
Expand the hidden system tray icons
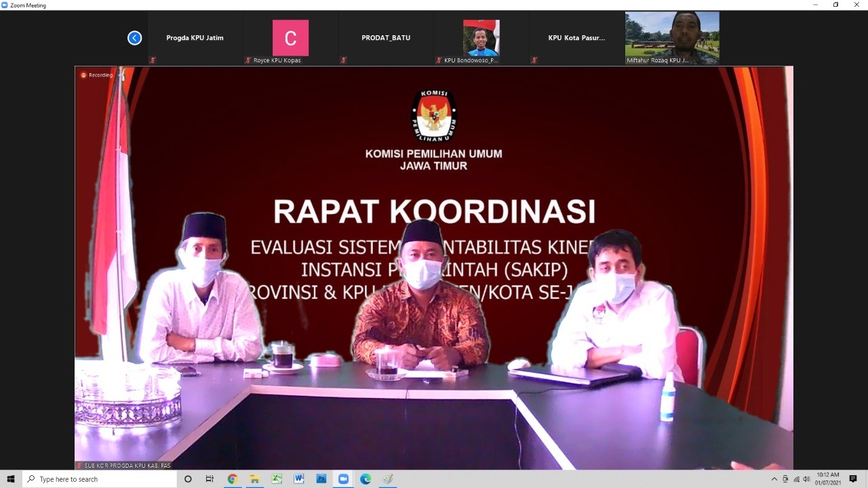774,479
